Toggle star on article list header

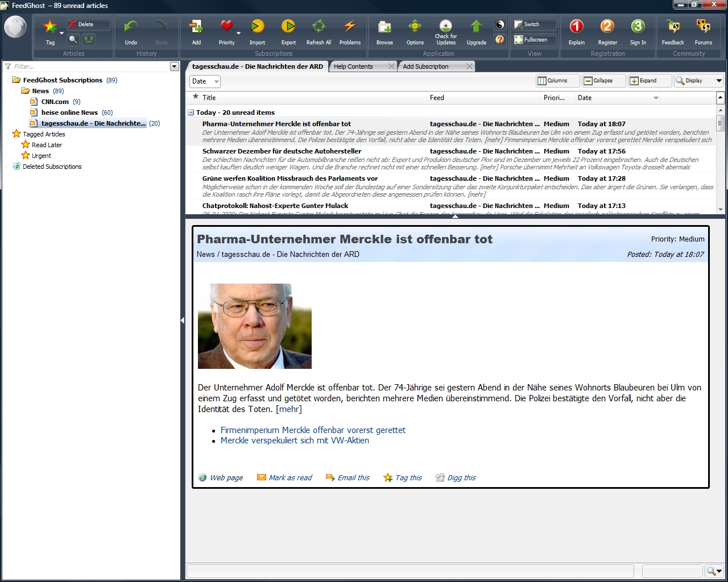click(x=196, y=97)
